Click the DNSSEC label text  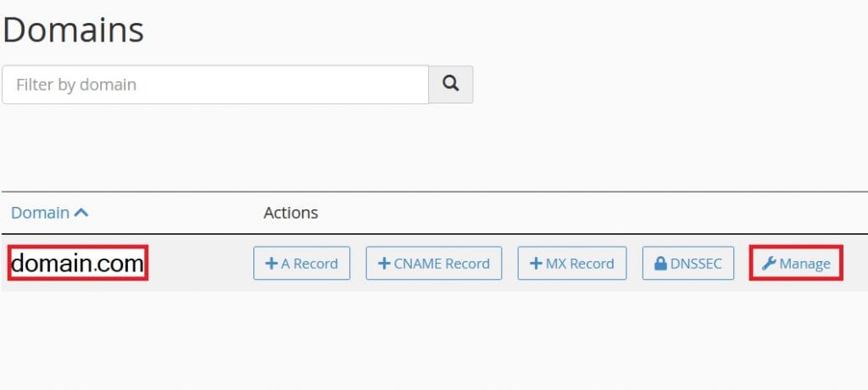coord(696,264)
